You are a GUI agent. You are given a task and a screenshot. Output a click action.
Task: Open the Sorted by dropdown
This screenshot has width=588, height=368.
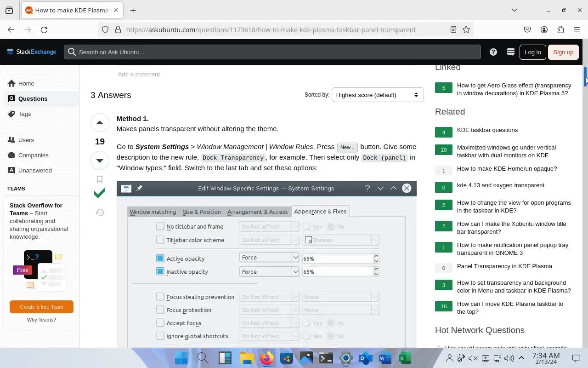pos(378,95)
